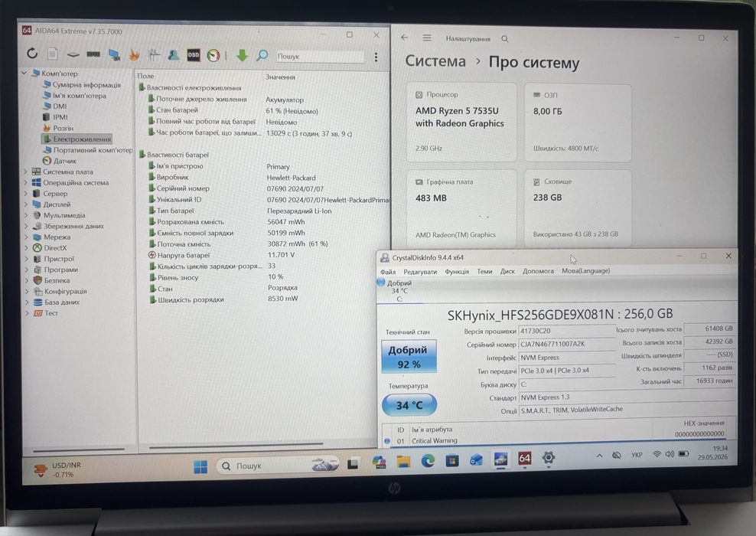Click the battery icon in system tray
The height and width of the screenshot is (536, 756).
[x=683, y=454]
